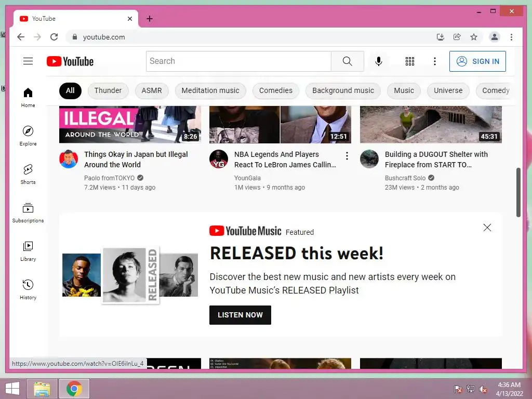Select the Music chip
Screen dimensions: 532x399
click(404, 90)
